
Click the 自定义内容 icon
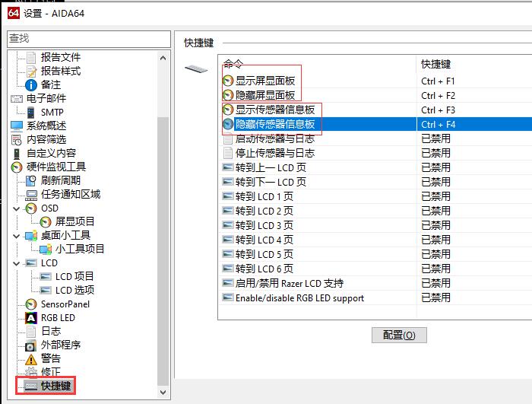pyautogui.click(x=17, y=154)
